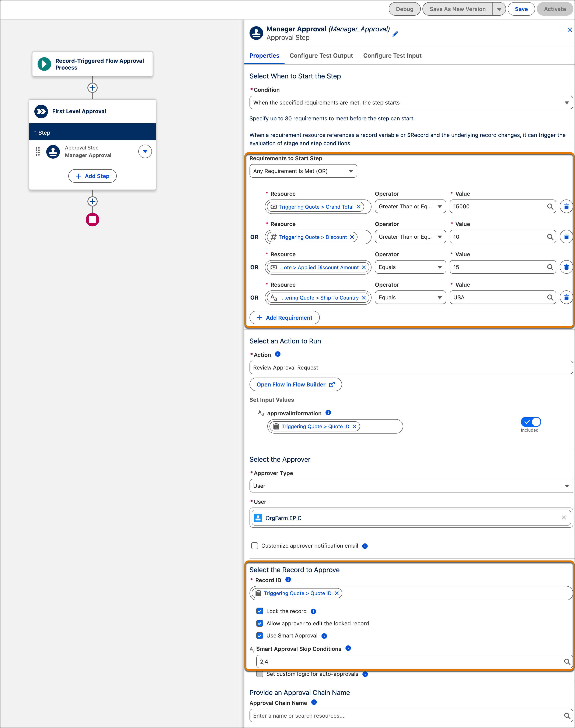
Task: Remove Grand Total resource pill
Action: point(359,207)
